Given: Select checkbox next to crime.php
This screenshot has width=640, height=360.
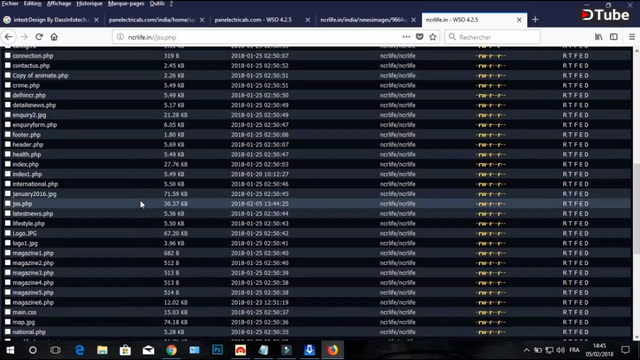Looking at the screenshot, I should point(8,85).
